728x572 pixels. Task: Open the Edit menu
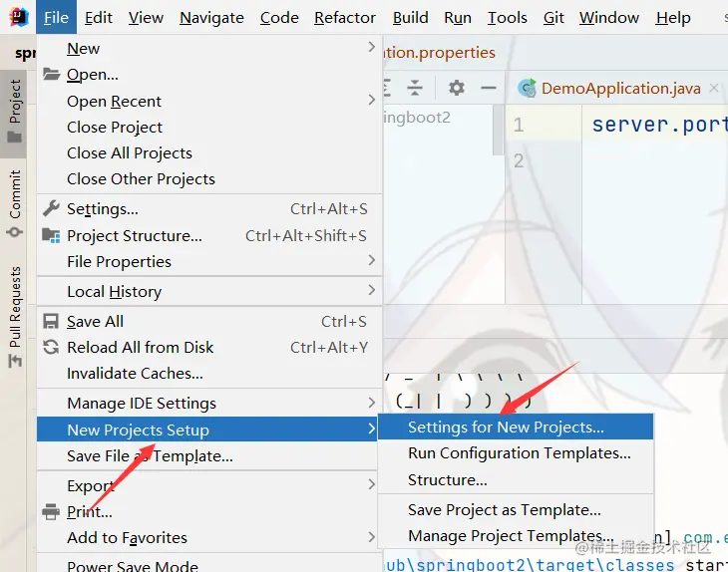99,17
